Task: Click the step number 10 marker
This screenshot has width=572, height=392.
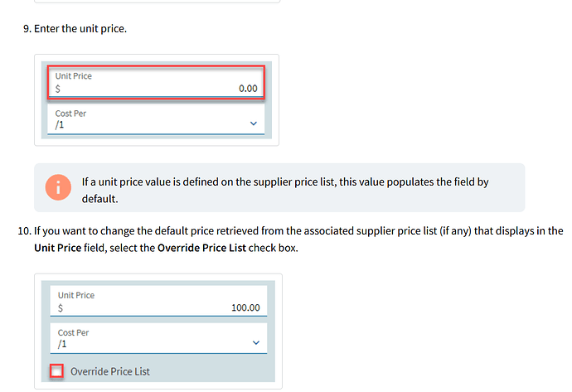Action: pyautogui.click(x=24, y=231)
